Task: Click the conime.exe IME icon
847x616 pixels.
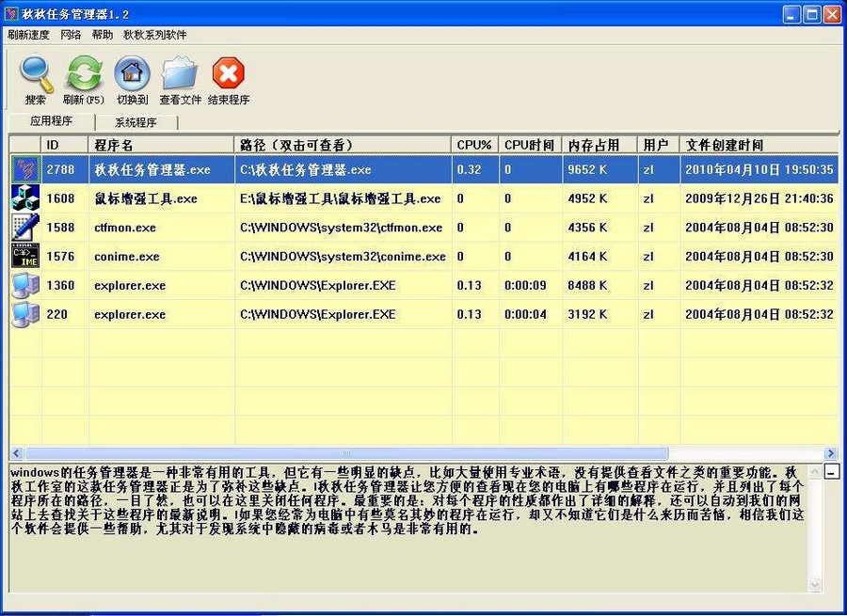Action: (24, 256)
